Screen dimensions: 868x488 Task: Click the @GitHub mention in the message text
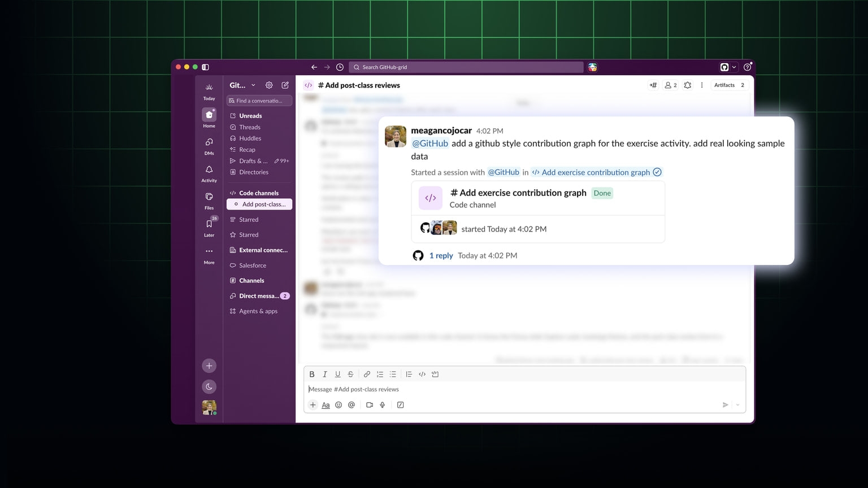tap(430, 143)
